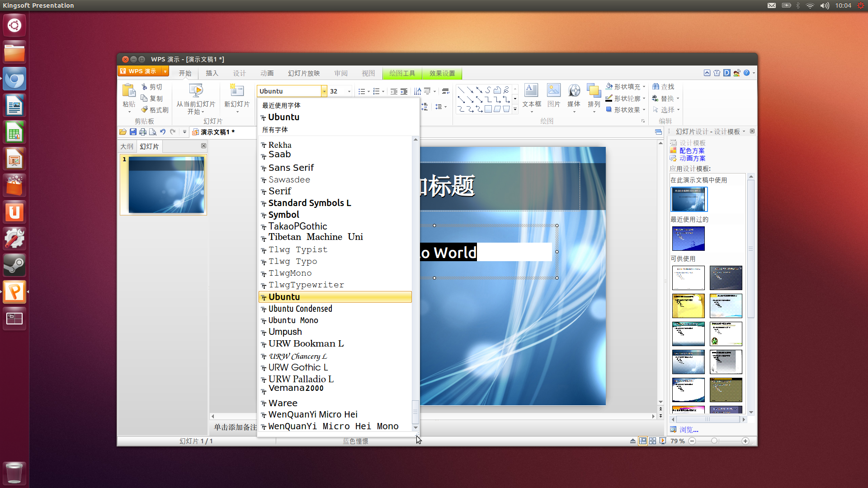Click the save icon in quick toolbar
The height and width of the screenshot is (488, 868).
[x=133, y=132]
